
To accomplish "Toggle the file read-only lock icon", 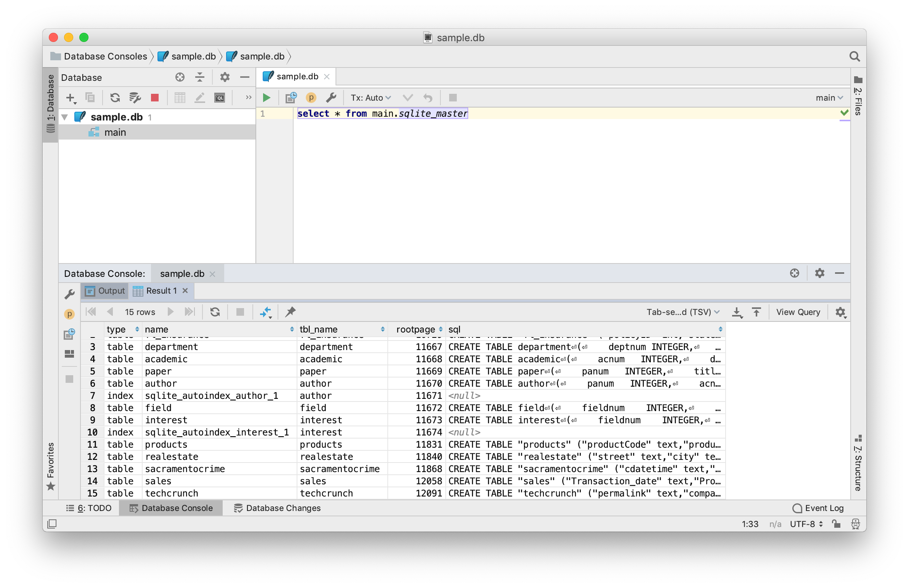I will click(x=836, y=524).
